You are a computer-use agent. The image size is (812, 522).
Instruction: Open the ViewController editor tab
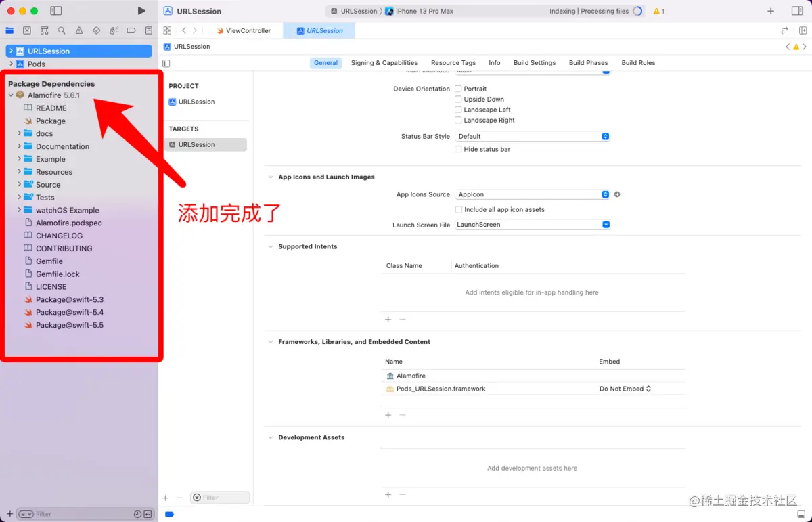tap(243, 30)
